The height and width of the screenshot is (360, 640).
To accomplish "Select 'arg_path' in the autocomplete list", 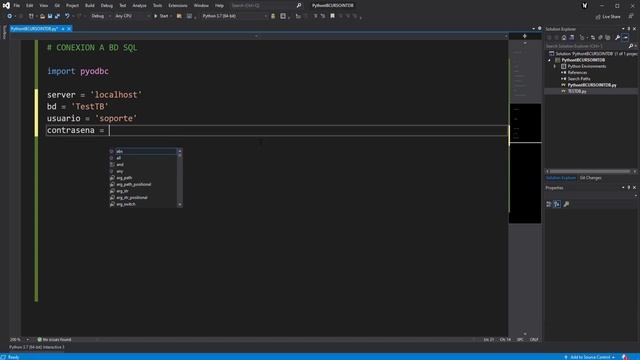I will (143, 178).
